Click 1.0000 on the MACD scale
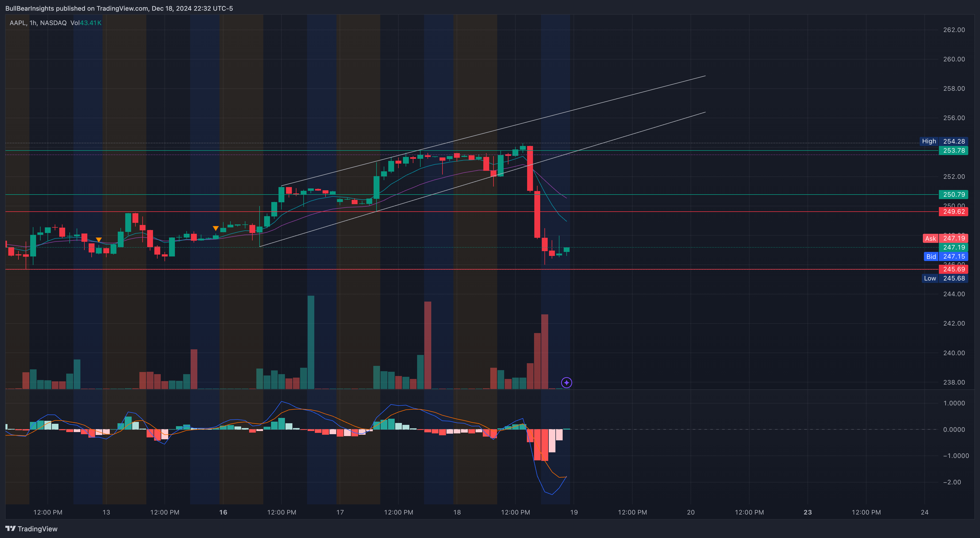 click(x=954, y=403)
